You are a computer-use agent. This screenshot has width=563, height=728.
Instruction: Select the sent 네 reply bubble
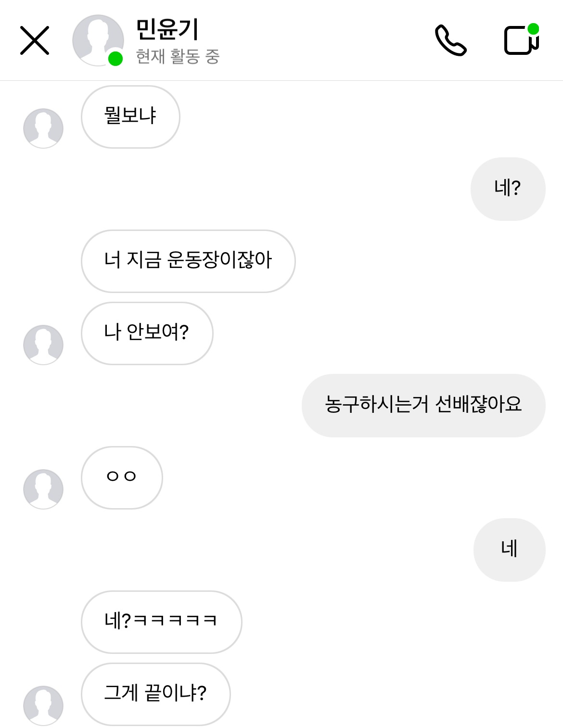tap(509, 549)
